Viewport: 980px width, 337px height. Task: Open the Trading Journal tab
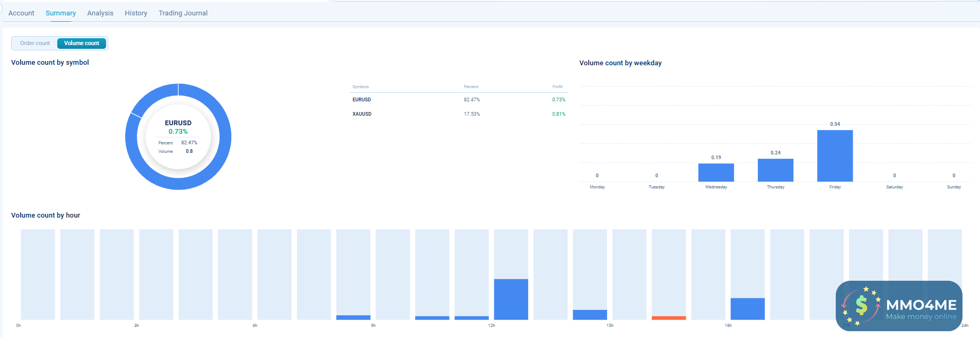[183, 13]
